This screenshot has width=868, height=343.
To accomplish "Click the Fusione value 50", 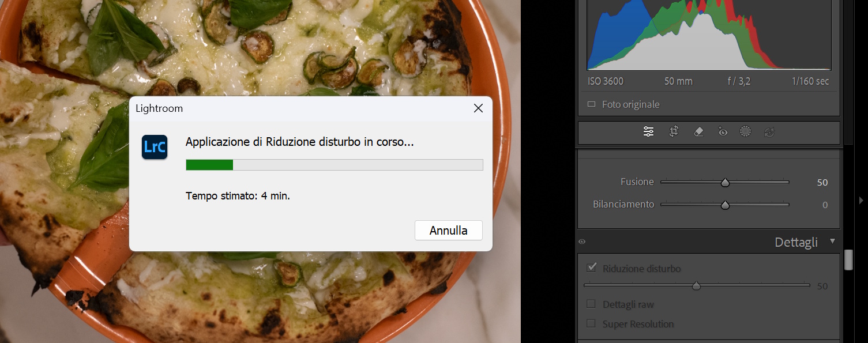I will point(822,182).
